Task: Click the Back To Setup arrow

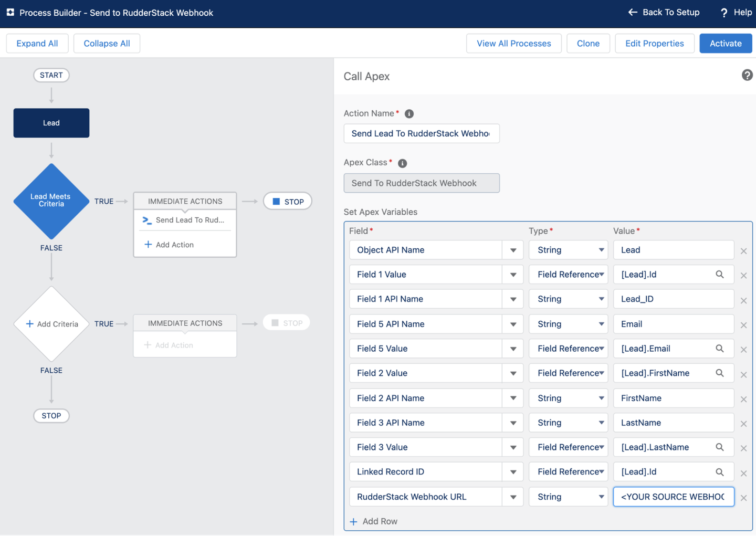Action: [632, 12]
